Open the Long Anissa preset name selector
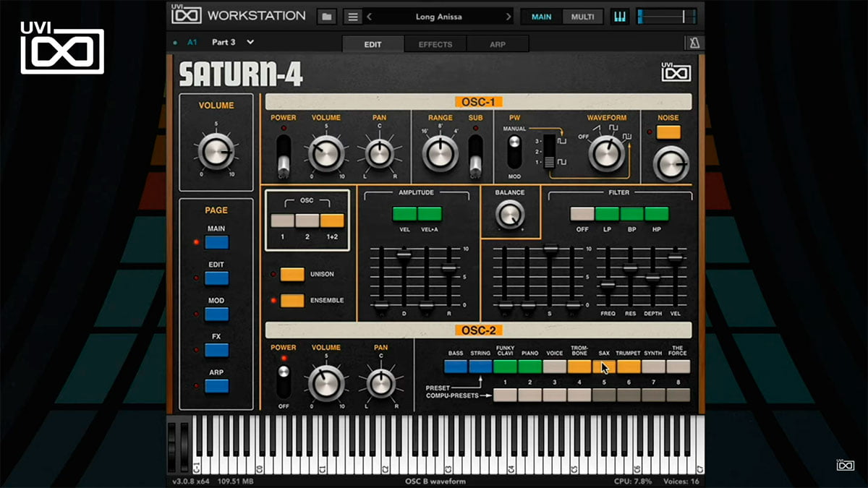 click(439, 16)
